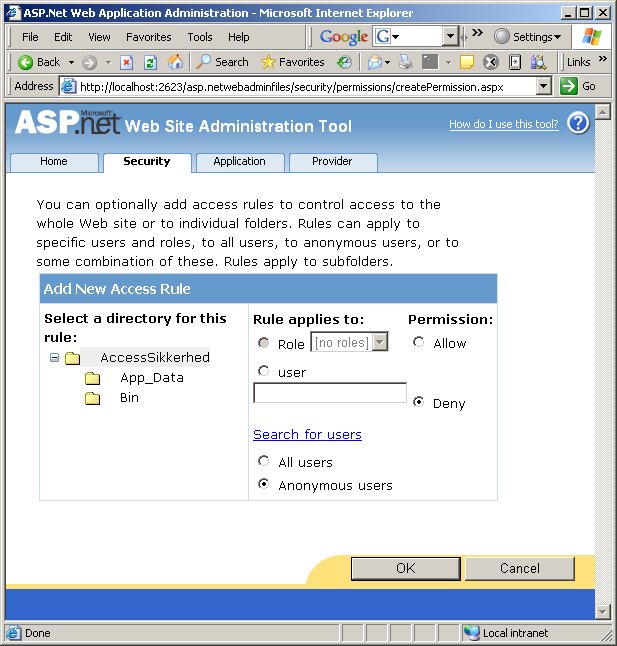Click the Search for users link
Image resolution: width=617 pixels, height=646 pixels.
(x=307, y=434)
